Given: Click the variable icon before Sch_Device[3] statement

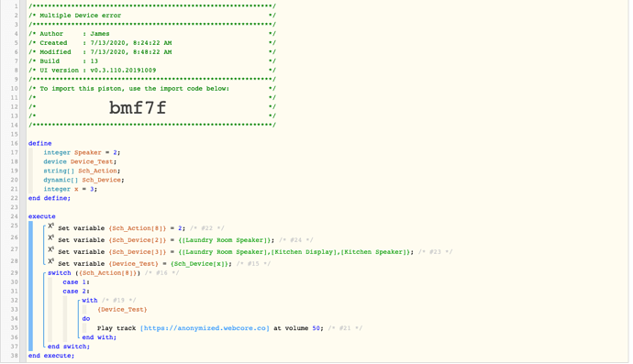Looking at the screenshot, I should click(50, 249).
